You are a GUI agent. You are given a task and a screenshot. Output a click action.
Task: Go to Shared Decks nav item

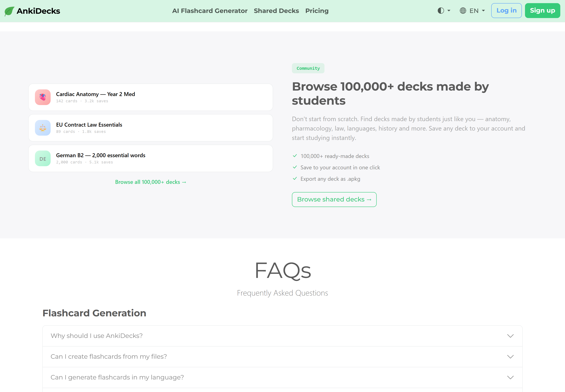click(276, 11)
